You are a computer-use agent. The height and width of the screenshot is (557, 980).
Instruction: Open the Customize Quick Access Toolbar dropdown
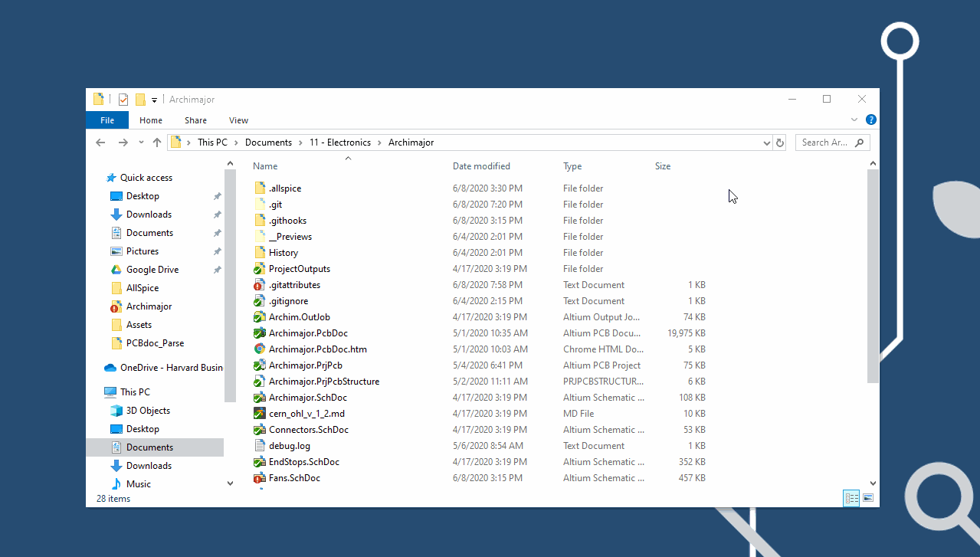[x=154, y=100]
